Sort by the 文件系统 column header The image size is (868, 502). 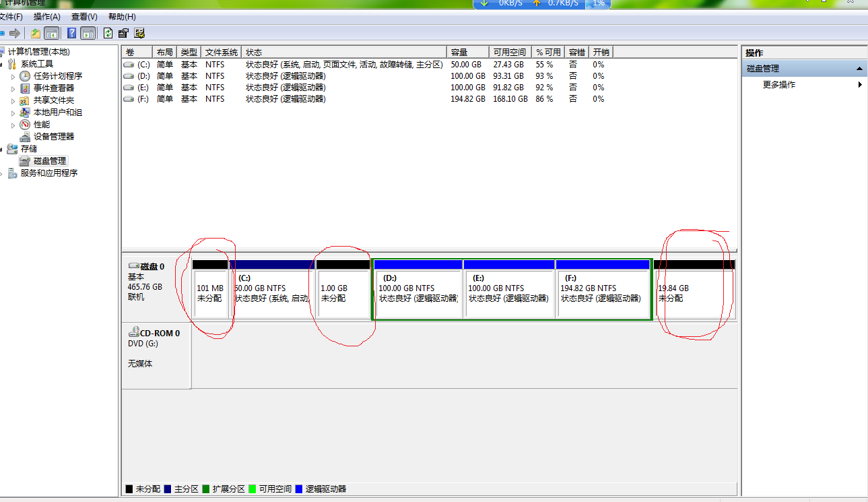[x=222, y=52]
